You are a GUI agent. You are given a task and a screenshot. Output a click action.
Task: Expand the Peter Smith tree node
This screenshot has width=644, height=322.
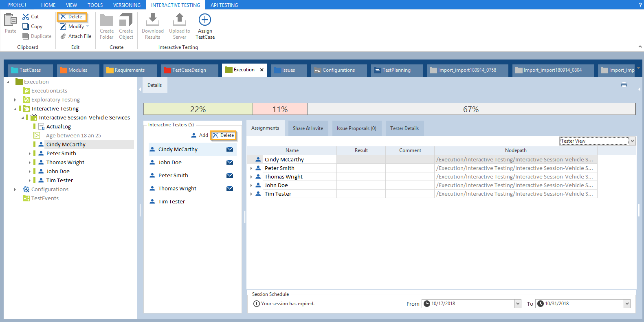29,154
